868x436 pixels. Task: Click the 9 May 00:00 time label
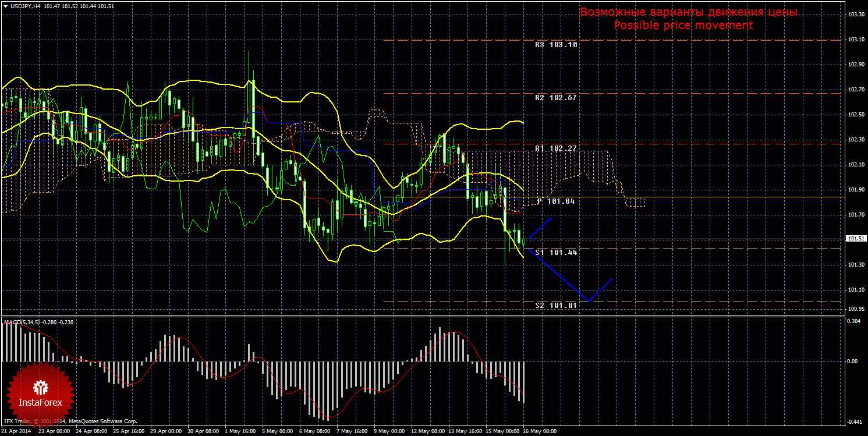(388, 431)
